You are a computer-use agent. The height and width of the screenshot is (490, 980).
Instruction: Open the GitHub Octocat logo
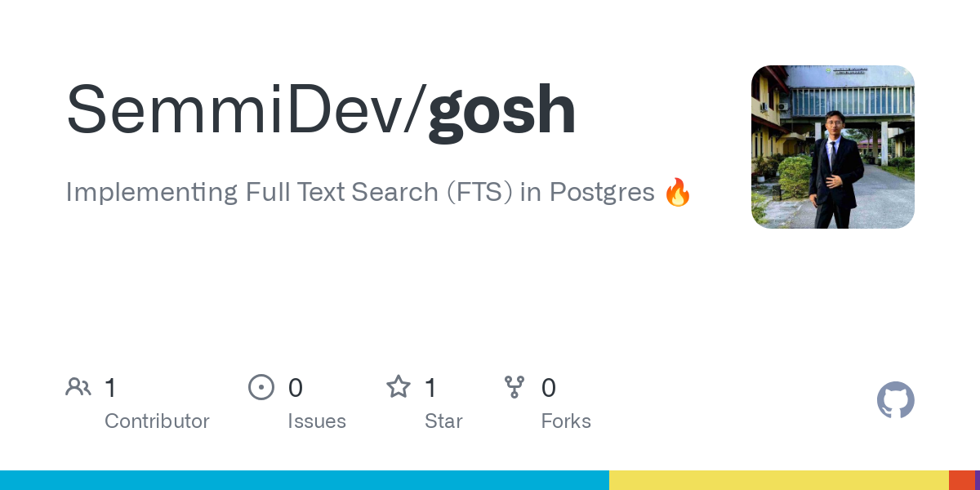pos(895,400)
